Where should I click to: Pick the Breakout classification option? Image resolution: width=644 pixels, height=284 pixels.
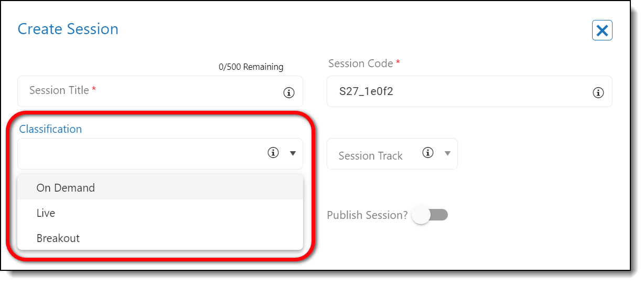coord(58,238)
